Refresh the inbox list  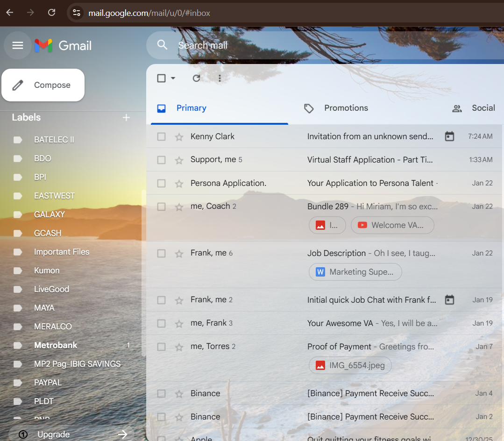point(196,78)
